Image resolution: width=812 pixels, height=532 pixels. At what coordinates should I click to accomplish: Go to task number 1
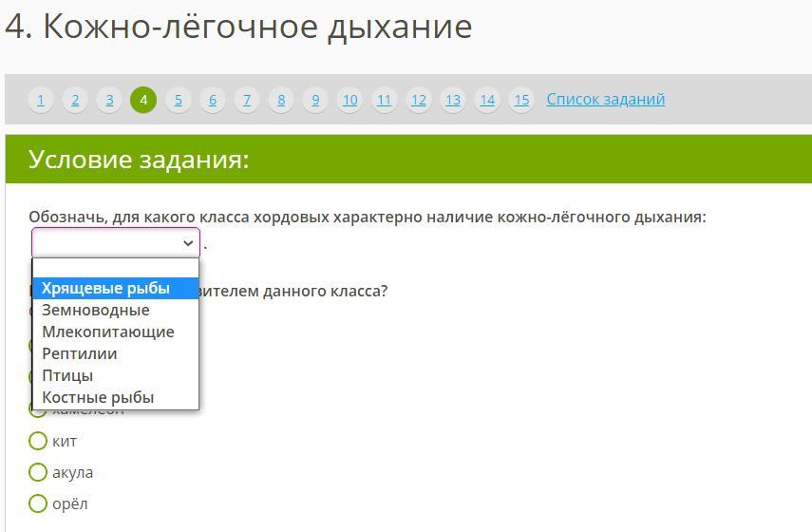pos(40,100)
